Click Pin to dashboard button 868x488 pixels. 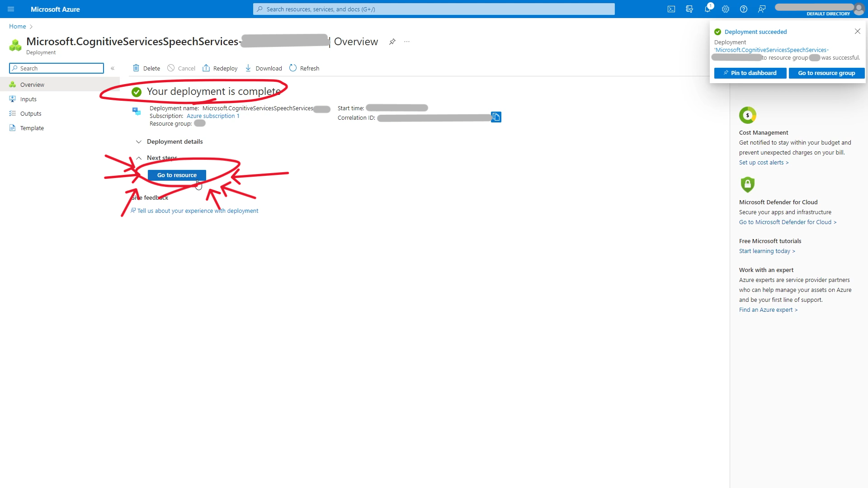coord(750,73)
